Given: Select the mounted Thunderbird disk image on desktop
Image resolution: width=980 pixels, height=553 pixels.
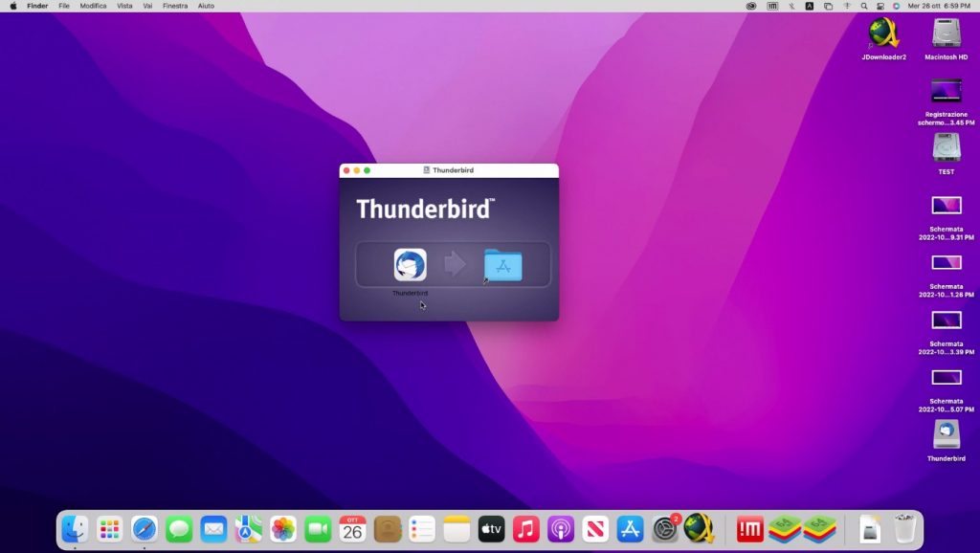Looking at the screenshot, I should pos(946,434).
